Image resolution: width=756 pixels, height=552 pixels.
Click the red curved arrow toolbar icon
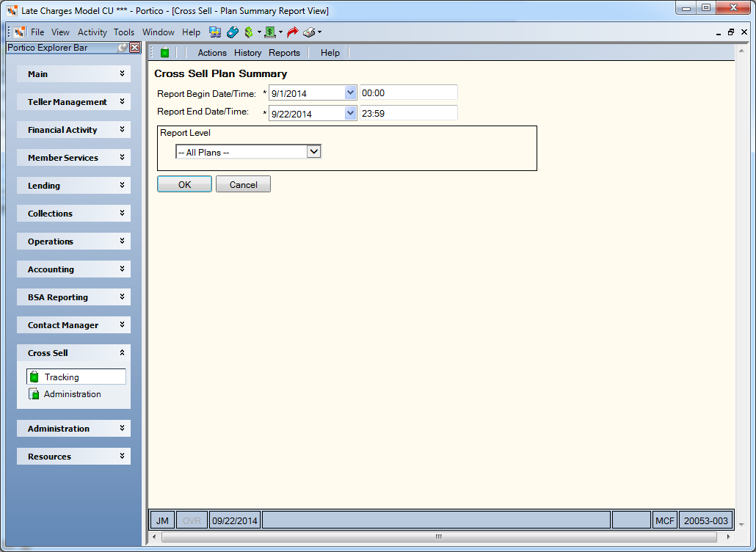click(293, 32)
